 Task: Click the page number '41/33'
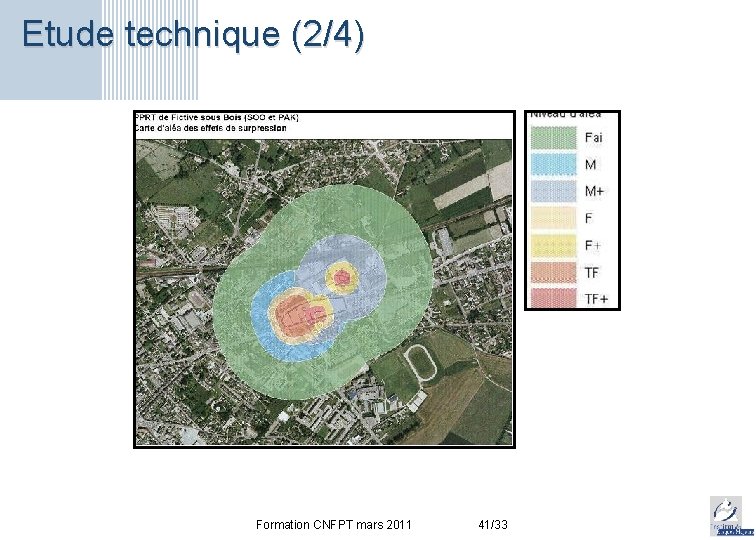(493, 525)
